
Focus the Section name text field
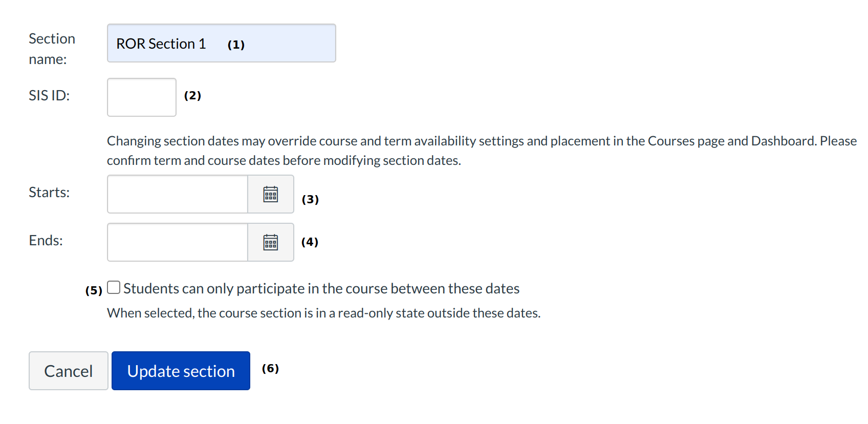(221, 44)
